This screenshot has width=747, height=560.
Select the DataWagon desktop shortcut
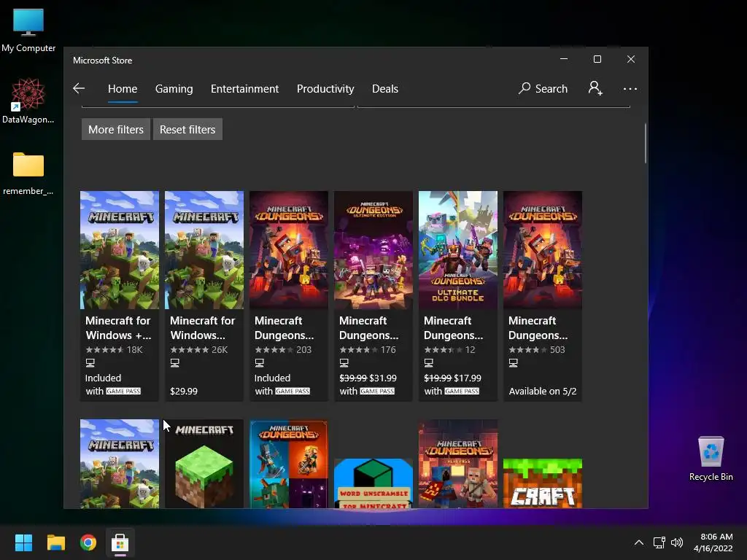(28, 101)
